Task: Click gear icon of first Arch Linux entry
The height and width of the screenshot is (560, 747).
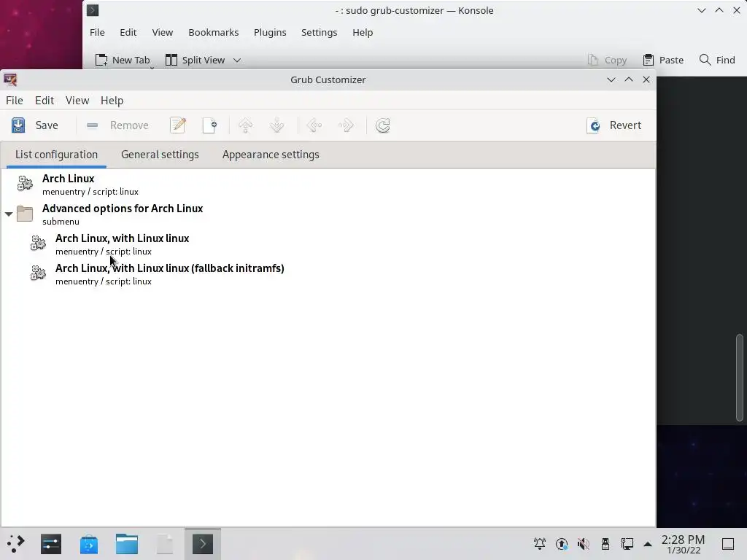Action: 25,183
